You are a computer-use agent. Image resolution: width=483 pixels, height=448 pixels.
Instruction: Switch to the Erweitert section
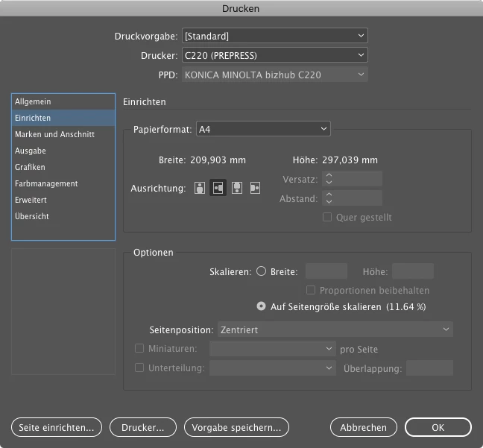[x=63, y=200]
